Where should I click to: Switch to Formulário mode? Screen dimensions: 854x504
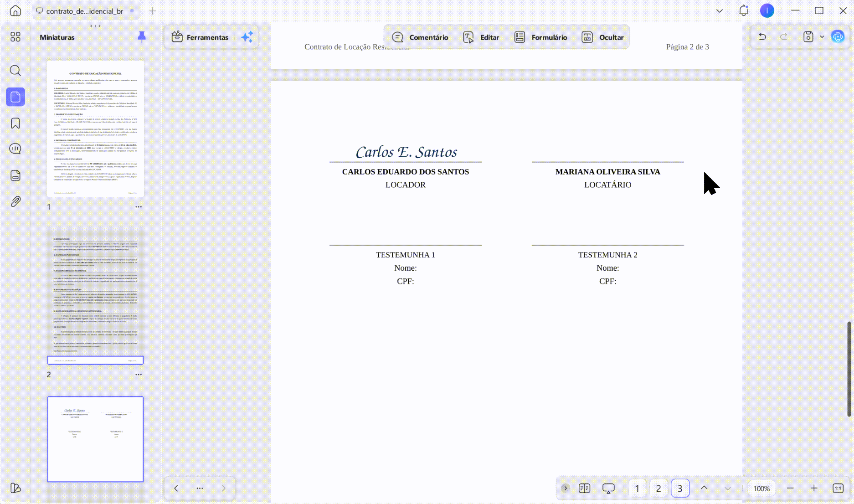pos(540,37)
